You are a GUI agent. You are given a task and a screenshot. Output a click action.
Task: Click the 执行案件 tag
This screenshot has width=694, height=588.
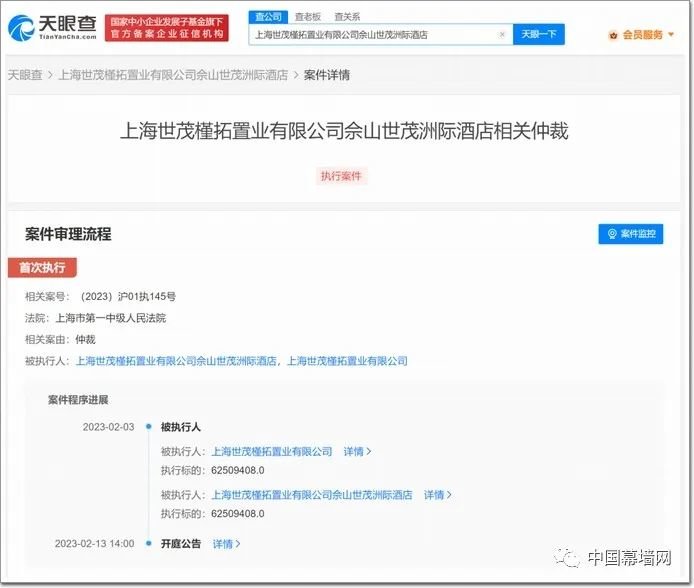coord(341,176)
